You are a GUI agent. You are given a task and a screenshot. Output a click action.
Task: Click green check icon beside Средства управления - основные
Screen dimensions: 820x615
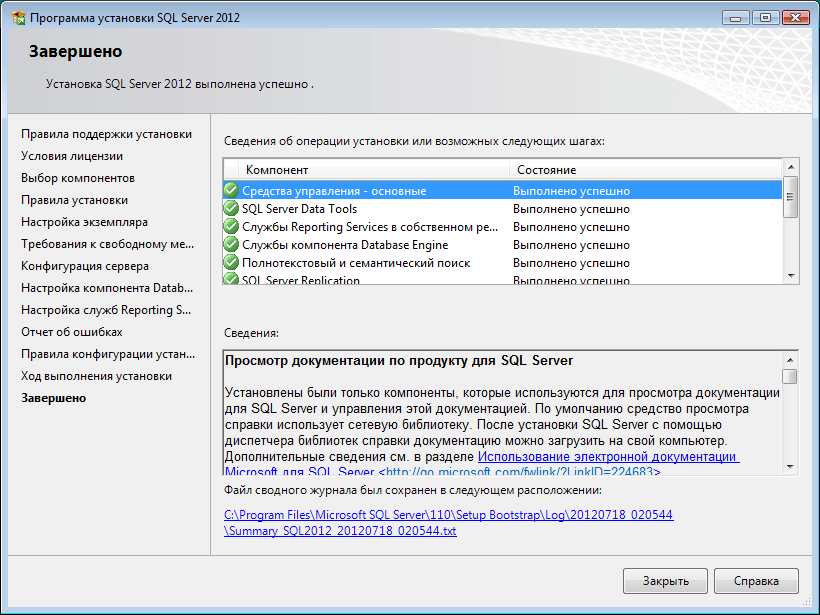[x=231, y=191]
